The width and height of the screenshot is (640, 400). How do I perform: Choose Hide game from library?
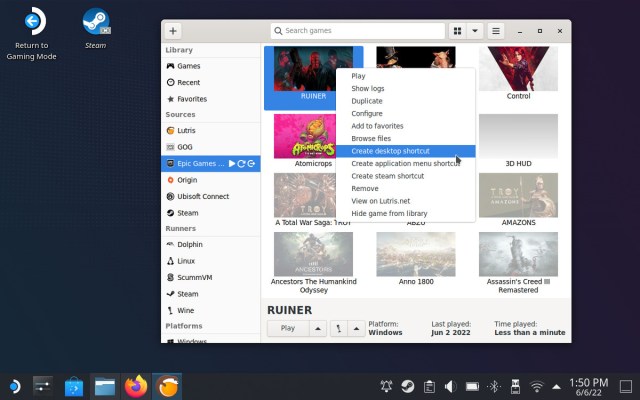(x=405, y=213)
